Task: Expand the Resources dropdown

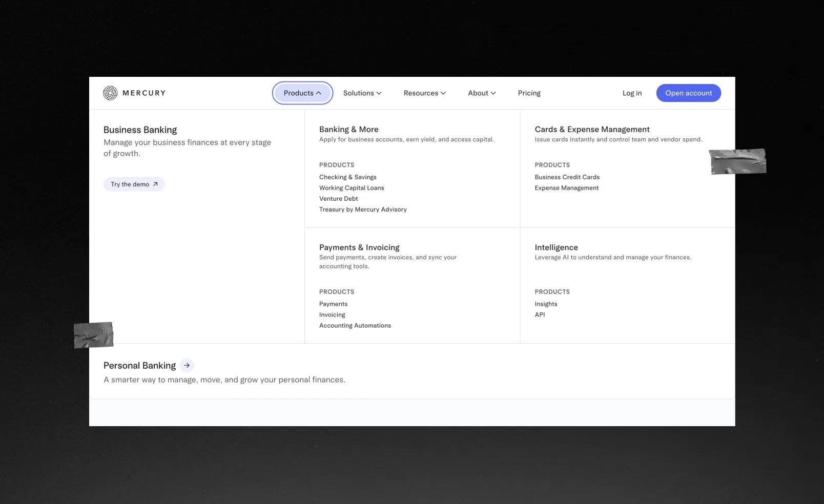Action: pos(425,93)
